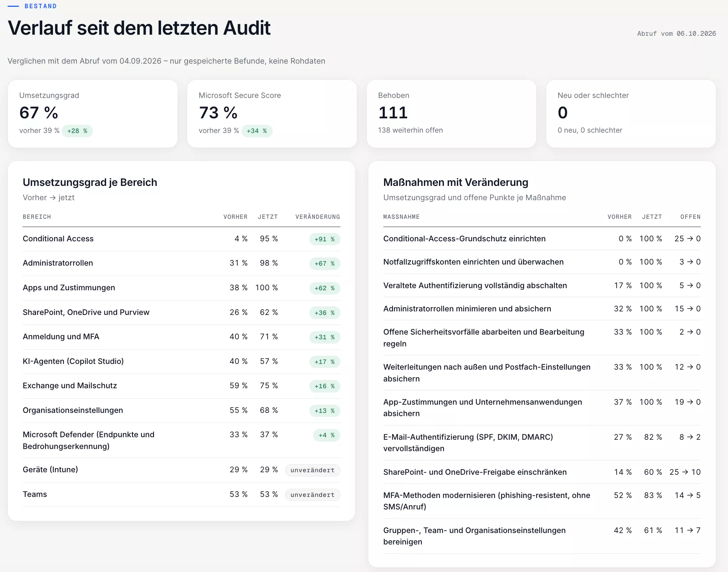Screen dimensions: 728x572
Task: Select the 'Anmeldung und MFA' row label
Action: pyautogui.click(x=61, y=336)
